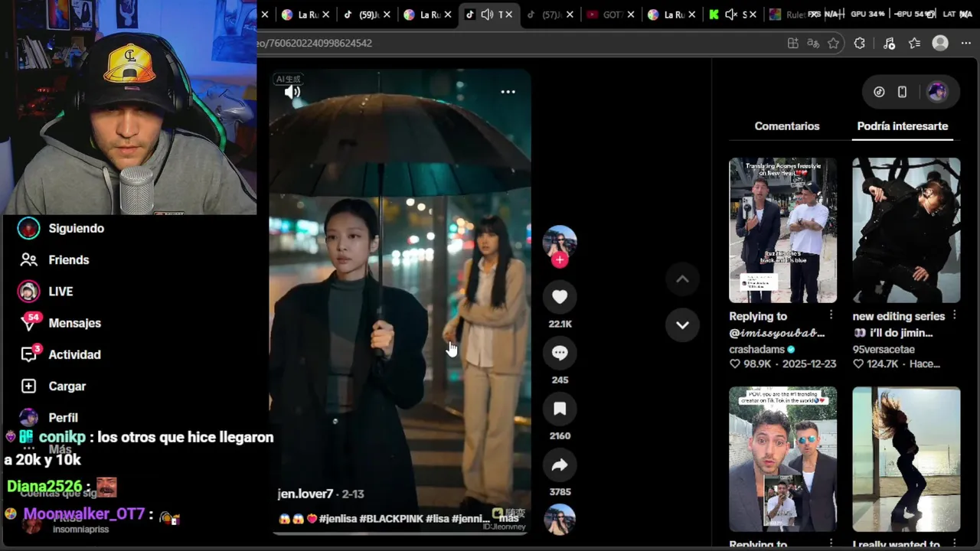This screenshot has width=980, height=551.
Task: Open Cargar in the sidebar
Action: point(67,386)
